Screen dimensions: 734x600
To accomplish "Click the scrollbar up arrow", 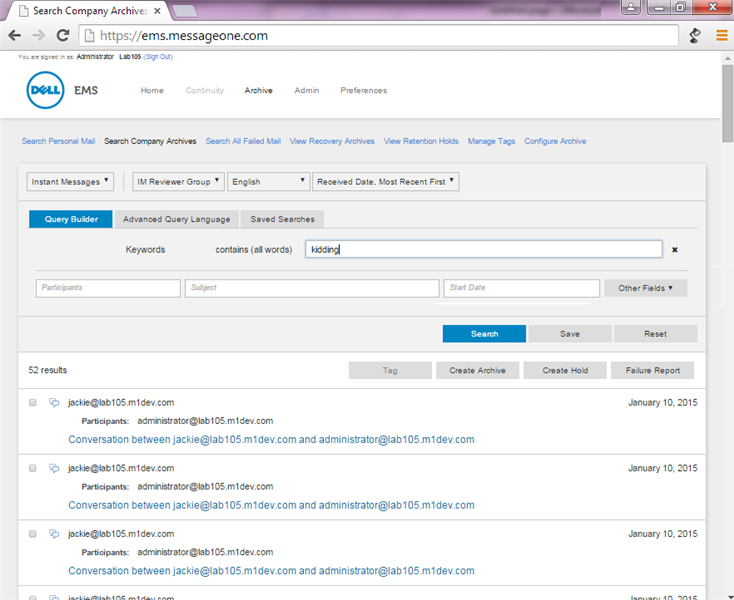I will (727, 59).
